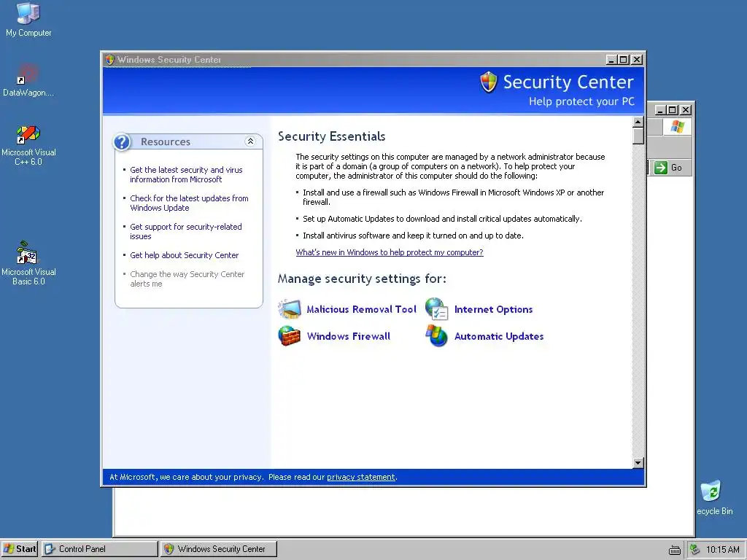This screenshot has height=560, width=747.
Task: Minimize the Windows Security Center window
Action: (x=611, y=60)
